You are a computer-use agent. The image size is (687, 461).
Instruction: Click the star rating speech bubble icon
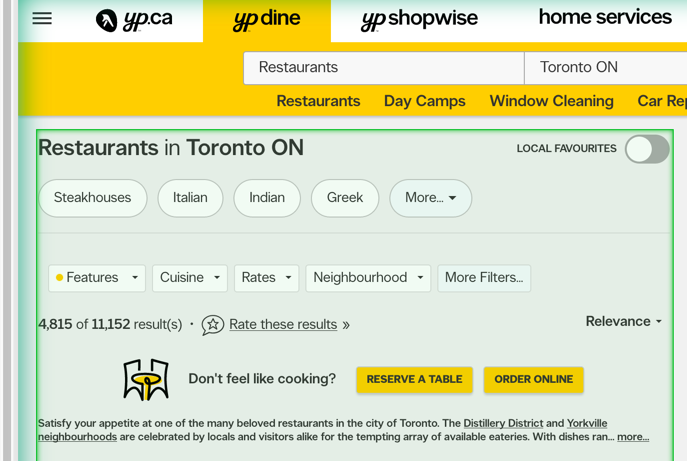click(x=212, y=325)
